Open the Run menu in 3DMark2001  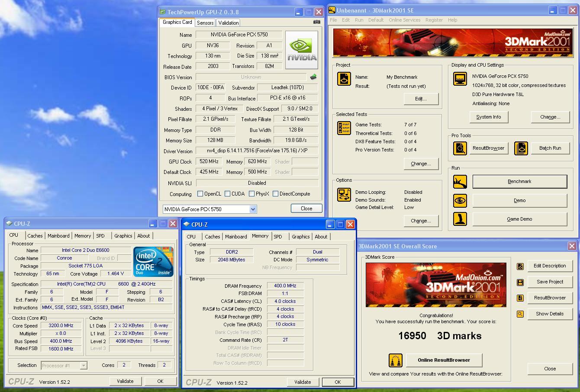359,20
